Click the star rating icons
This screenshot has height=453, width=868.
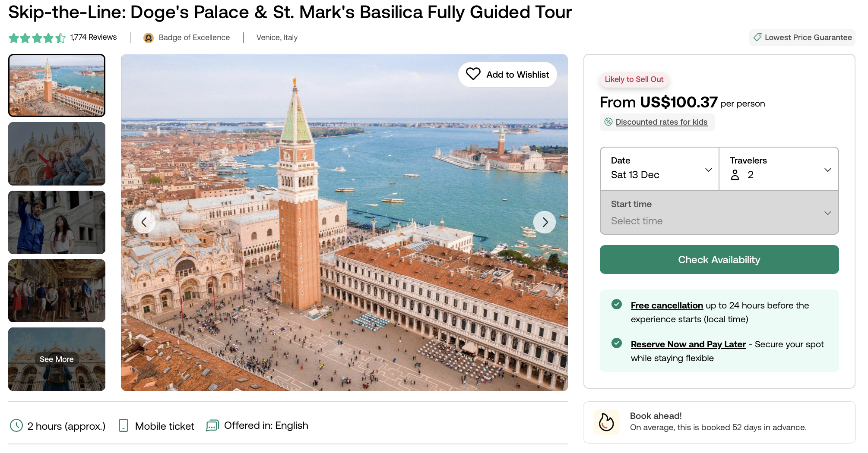pyautogui.click(x=37, y=38)
